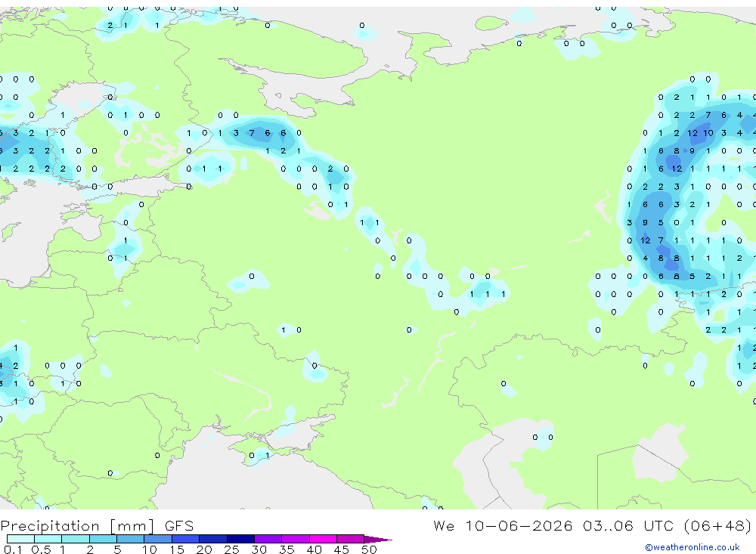Pick the 10–15 mm legend color swatch

[158, 539]
